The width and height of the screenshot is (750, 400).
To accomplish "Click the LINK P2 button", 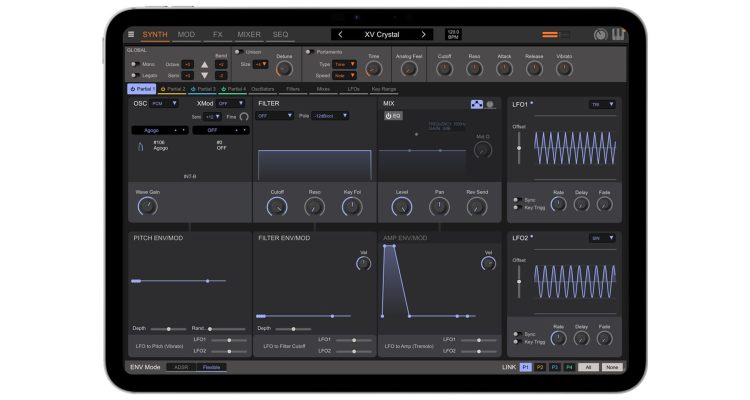I will pyautogui.click(x=540, y=367).
